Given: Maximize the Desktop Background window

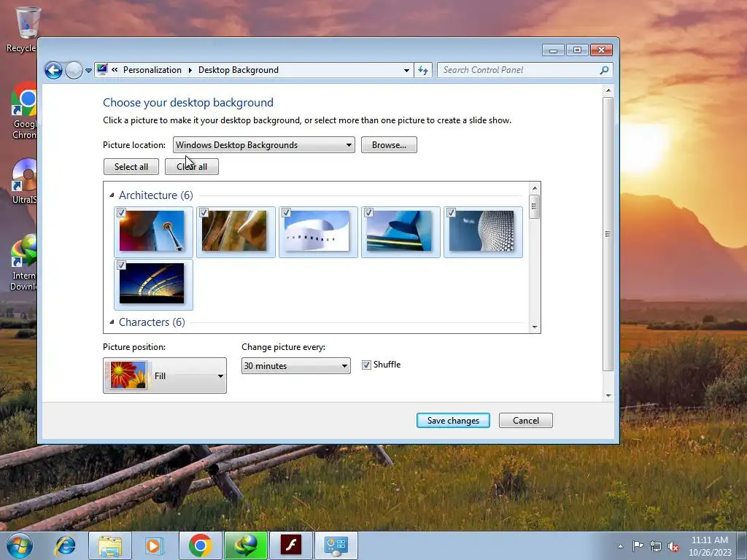Looking at the screenshot, I should (x=577, y=50).
